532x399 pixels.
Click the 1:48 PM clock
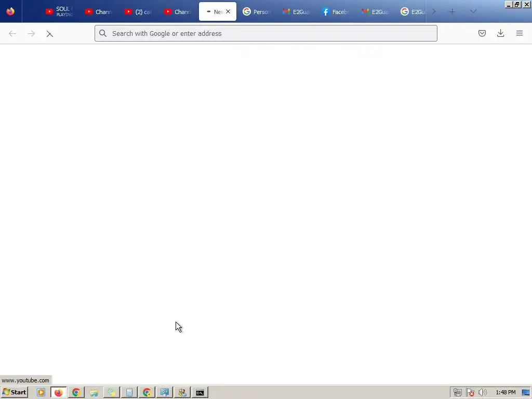506,392
